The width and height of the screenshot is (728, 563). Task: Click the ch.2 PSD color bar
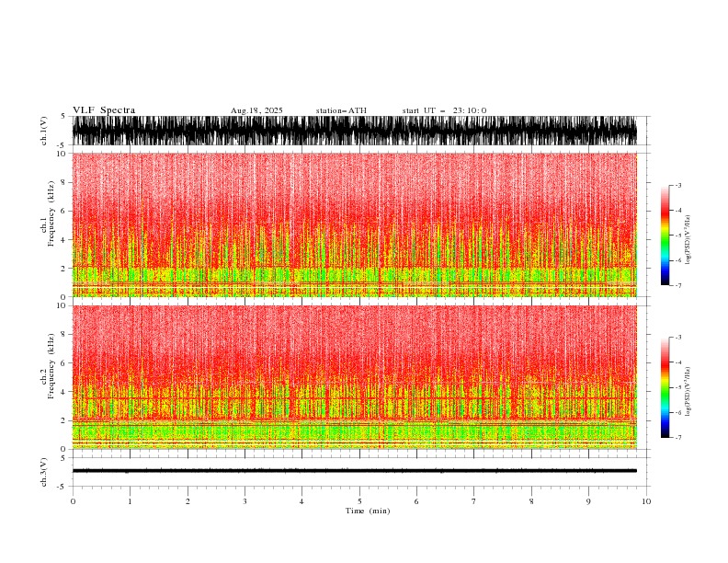[x=665, y=387]
